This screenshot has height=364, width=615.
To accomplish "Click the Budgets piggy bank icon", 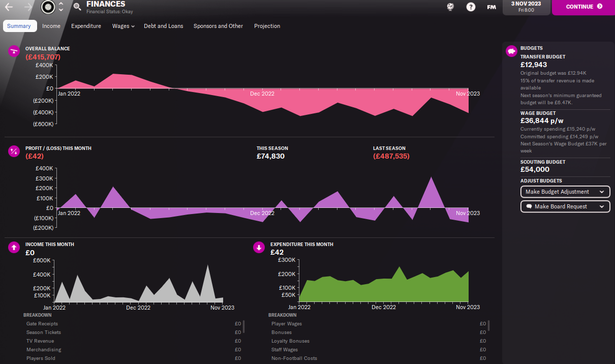I will click(511, 51).
